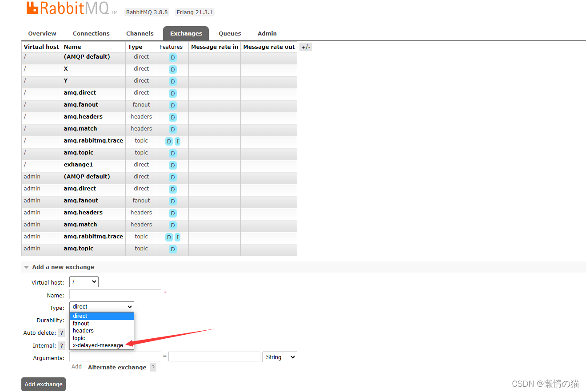Switch to the Connections tab
This screenshot has height=392, width=586.
tap(91, 33)
